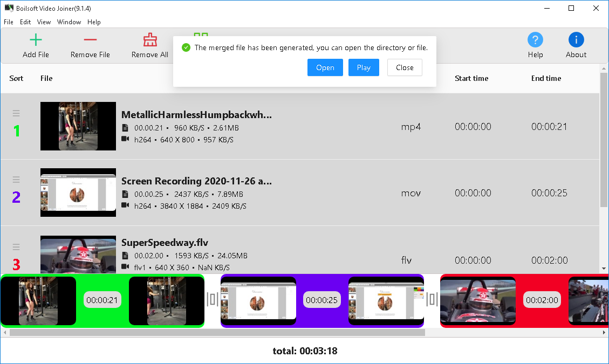Screen dimensions: 609x364
Task: Open Help via the question mark icon
Action: [x=535, y=39]
